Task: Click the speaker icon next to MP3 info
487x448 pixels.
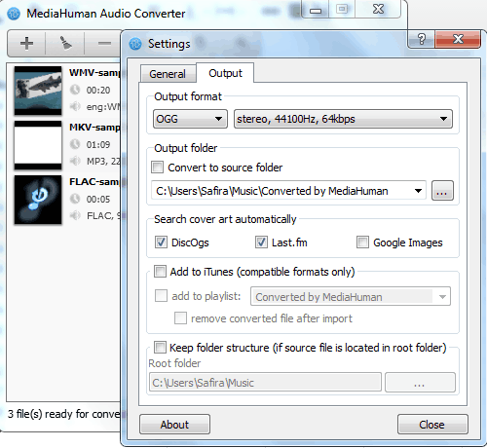Action: point(75,161)
